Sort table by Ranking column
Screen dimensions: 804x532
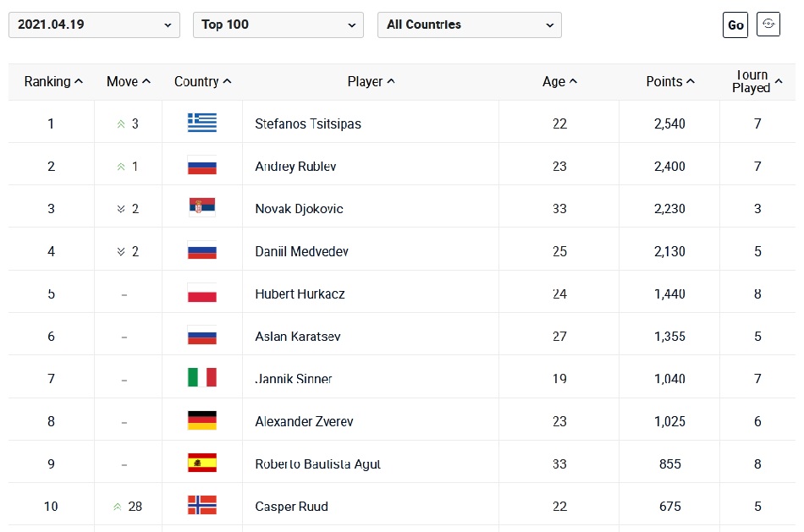point(53,81)
